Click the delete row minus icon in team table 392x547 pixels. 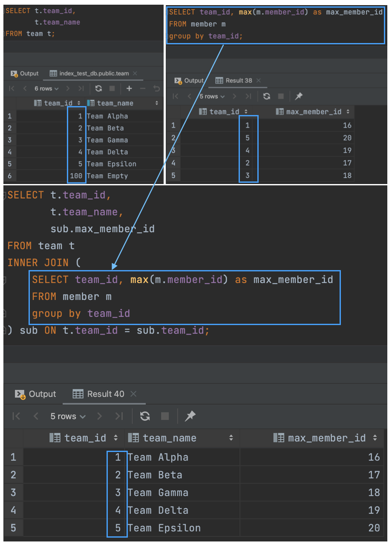click(x=143, y=89)
